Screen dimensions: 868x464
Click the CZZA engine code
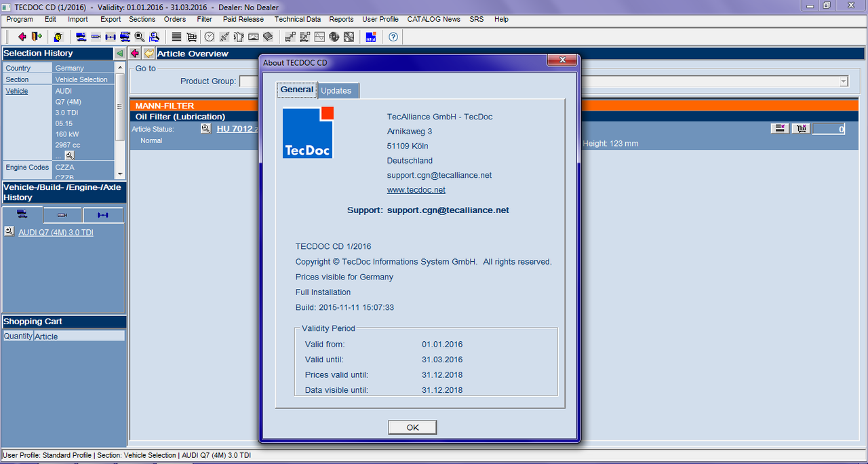(x=65, y=167)
